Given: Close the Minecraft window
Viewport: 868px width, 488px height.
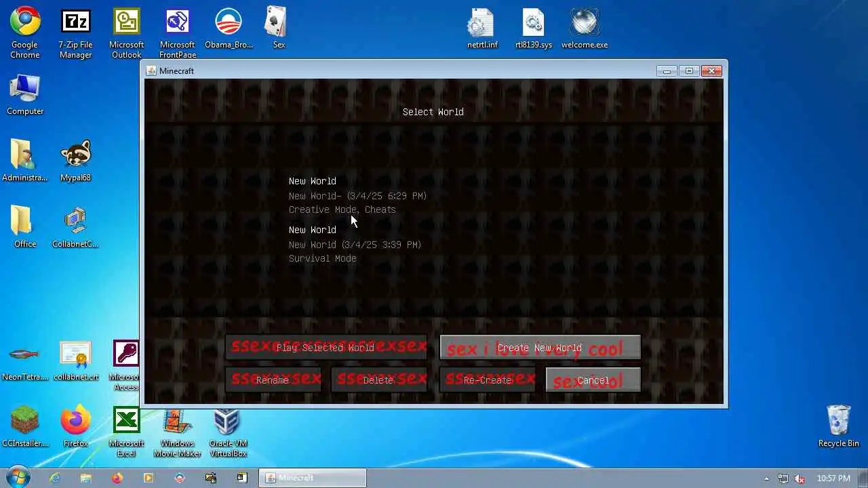Looking at the screenshot, I should pos(711,70).
